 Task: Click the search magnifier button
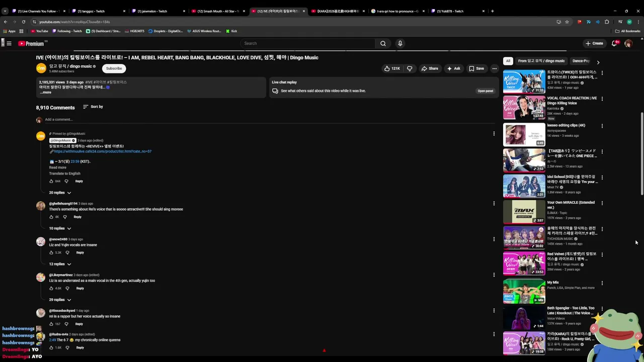pos(383,43)
